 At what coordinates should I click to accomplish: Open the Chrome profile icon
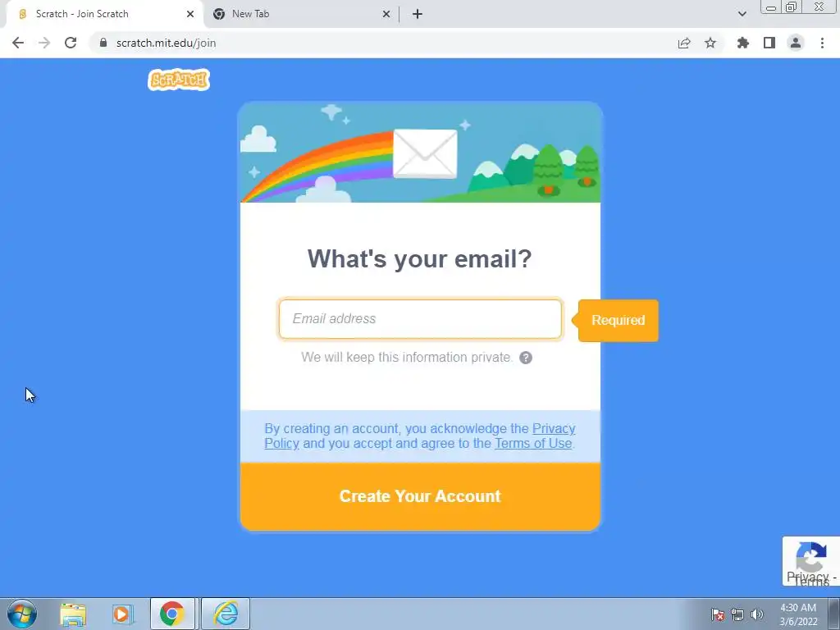(796, 43)
